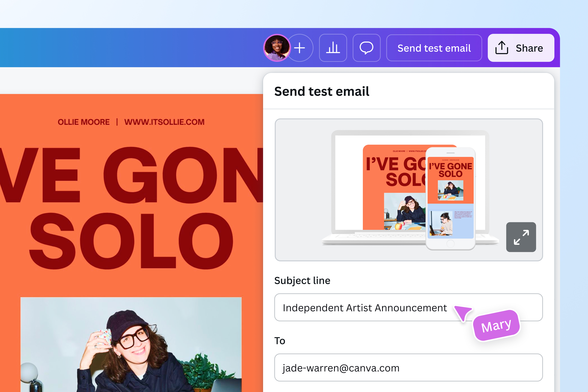Open the laptop and phone preview thumbnail
This screenshot has height=392, width=588.
[409, 190]
